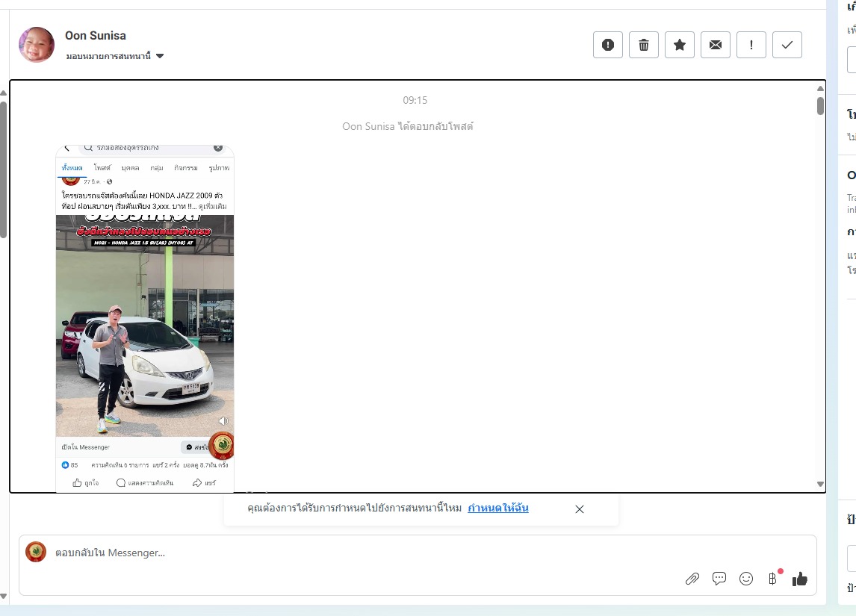Click the chat scrollbar down arrow
Image resolution: width=856 pixels, height=616 pixels.
coord(820,485)
